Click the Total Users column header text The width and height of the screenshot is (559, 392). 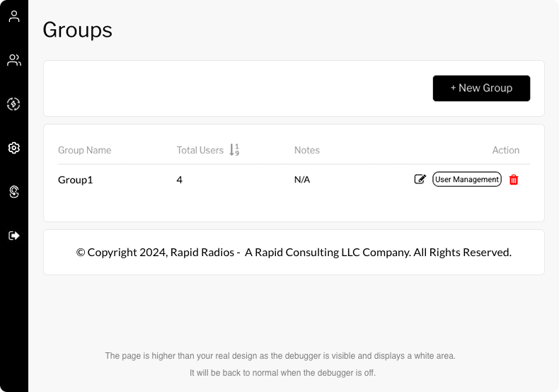(200, 150)
